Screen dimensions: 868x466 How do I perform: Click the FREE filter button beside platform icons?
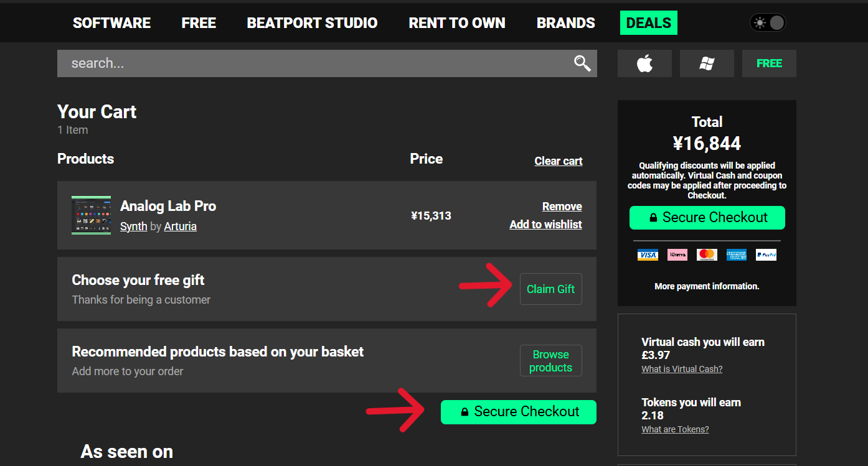click(x=769, y=63)
